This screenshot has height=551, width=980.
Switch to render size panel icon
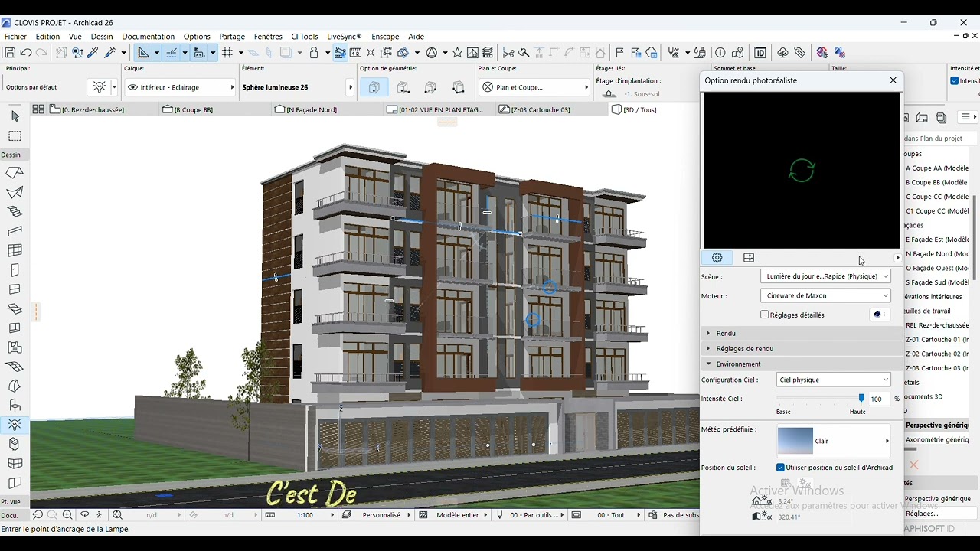coord(749,258)
